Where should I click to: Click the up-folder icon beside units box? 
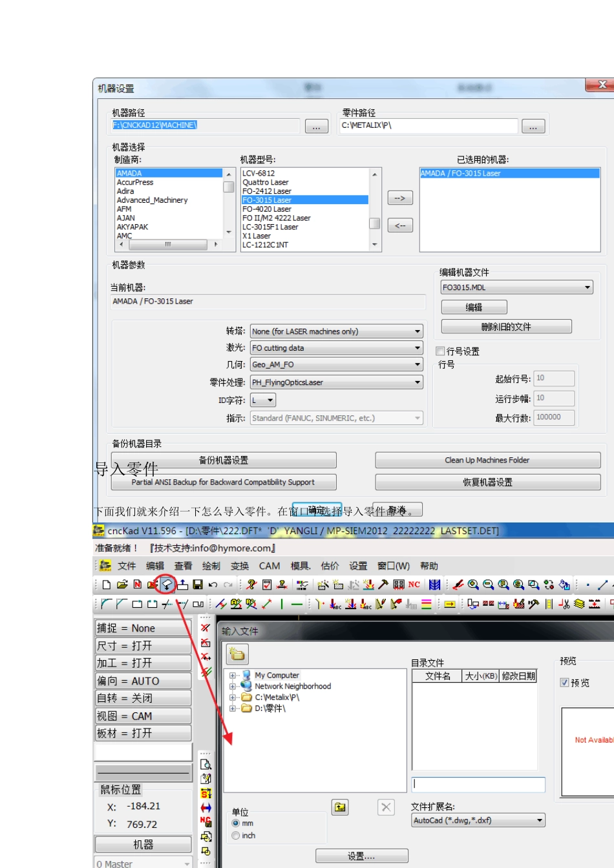tap(340, 807)
